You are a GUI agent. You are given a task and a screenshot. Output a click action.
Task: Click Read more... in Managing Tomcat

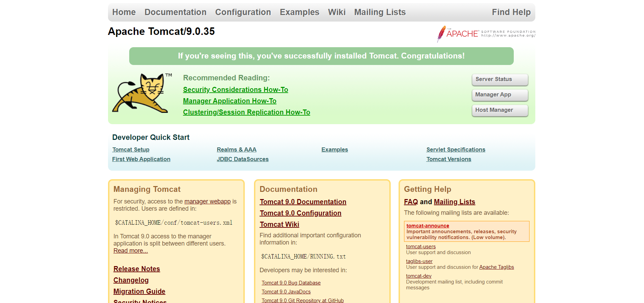[x=131, y=251]
